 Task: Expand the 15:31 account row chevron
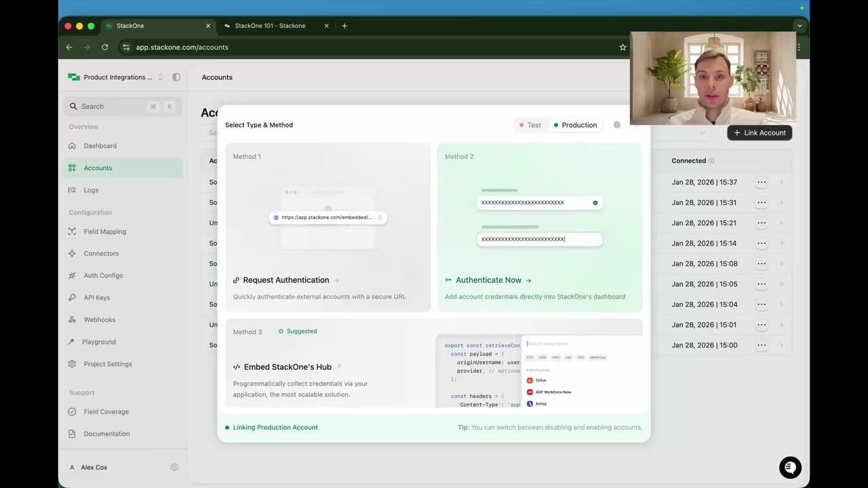coord(781,203)
